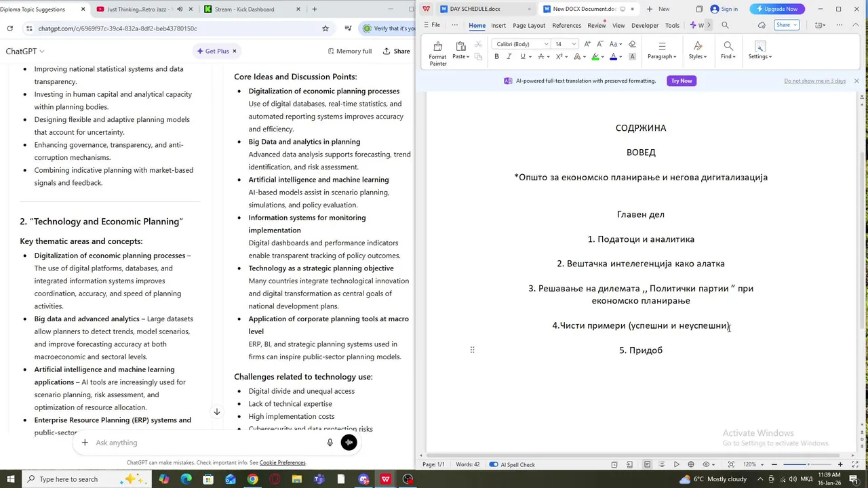Viewport: 868px width, 488px height.
Task: Decrease font size with A- icon
Action: point(600,44)
